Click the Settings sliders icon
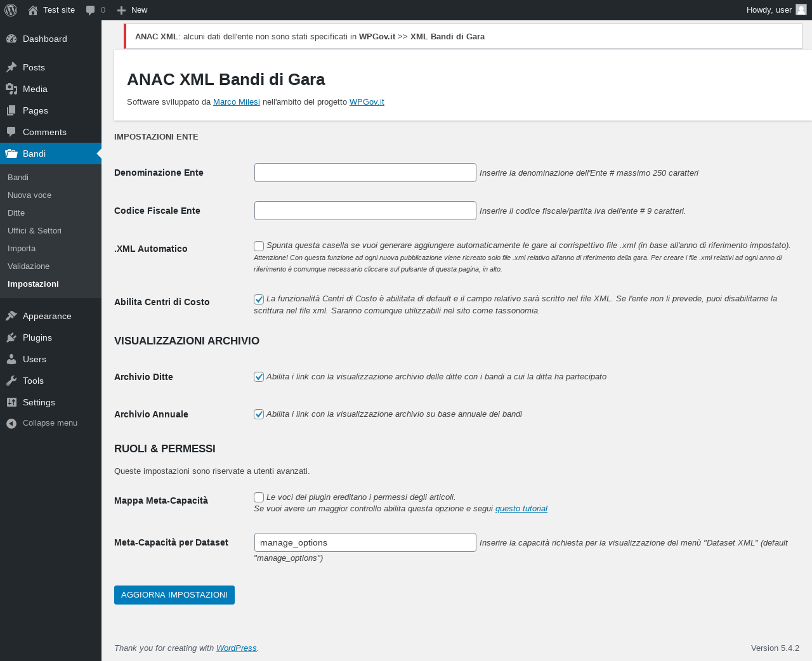This screenshot has width=812, height=661. pos(11,402)
